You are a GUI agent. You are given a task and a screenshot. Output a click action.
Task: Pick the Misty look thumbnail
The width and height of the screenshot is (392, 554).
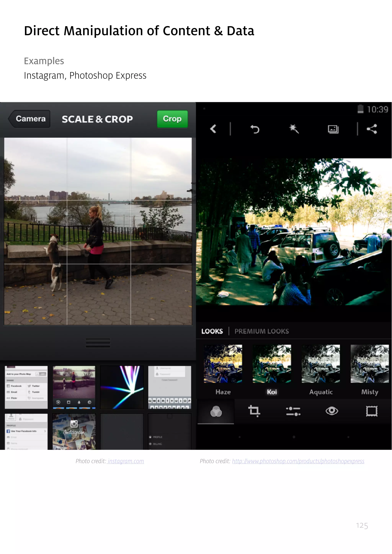click(370, 364)
